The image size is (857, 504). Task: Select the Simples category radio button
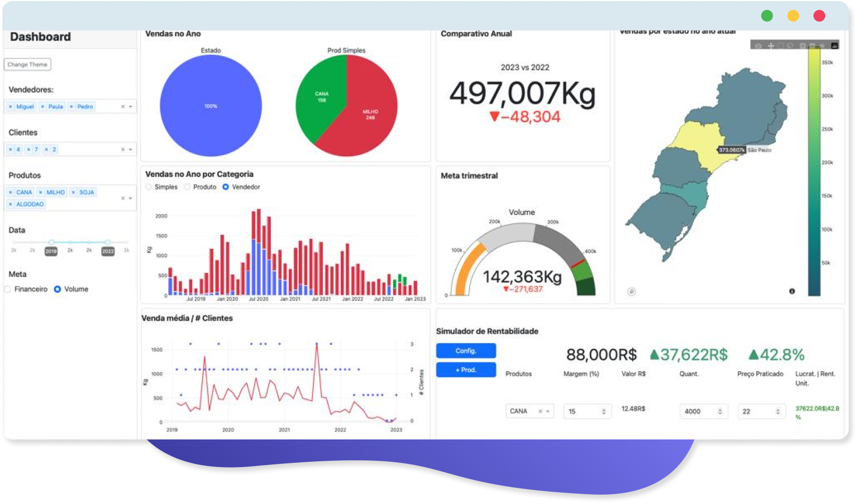click(x=149, y=187)
